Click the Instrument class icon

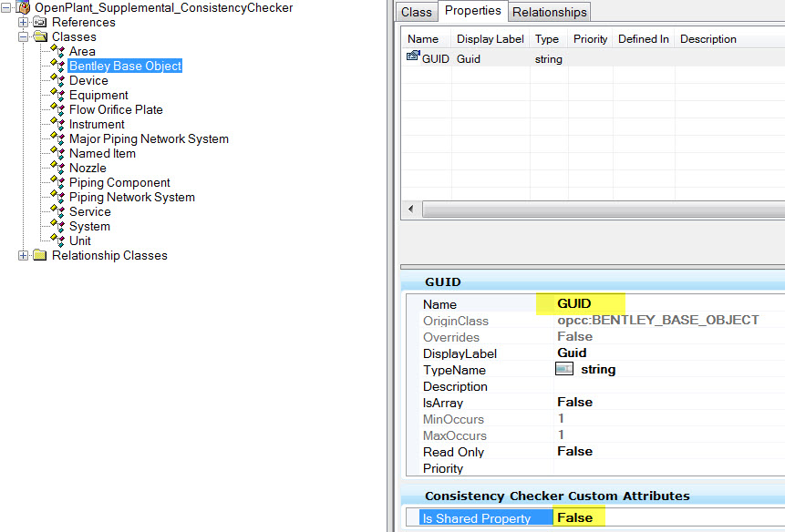click(x=57, y=124)
